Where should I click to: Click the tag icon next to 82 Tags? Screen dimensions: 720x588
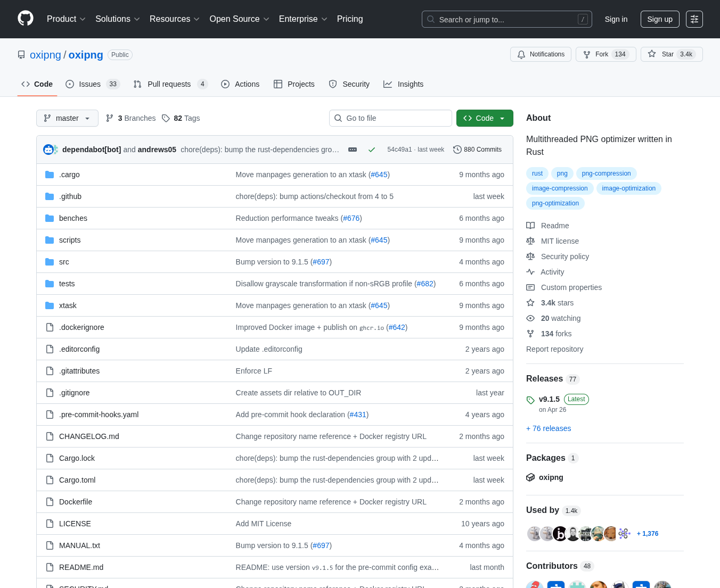166,118
